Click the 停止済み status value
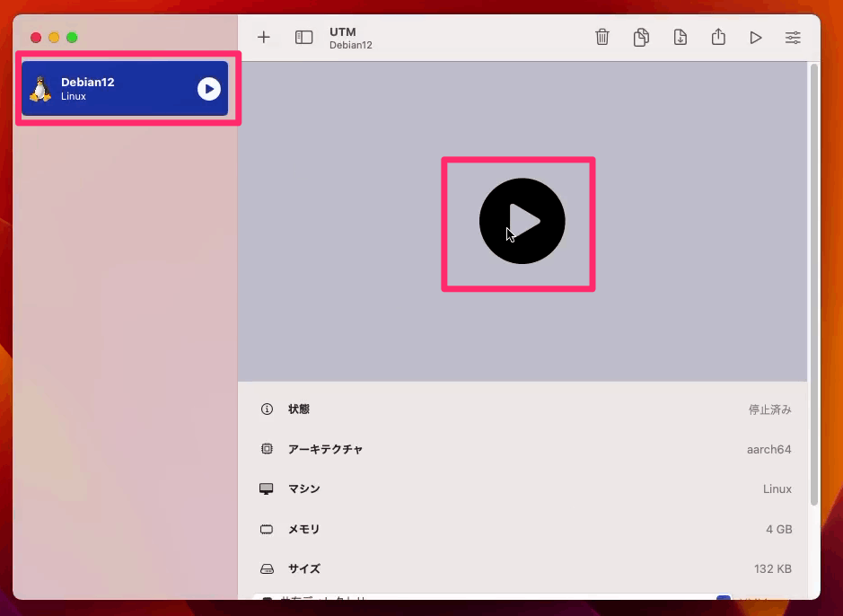 [x=770, y=409]
